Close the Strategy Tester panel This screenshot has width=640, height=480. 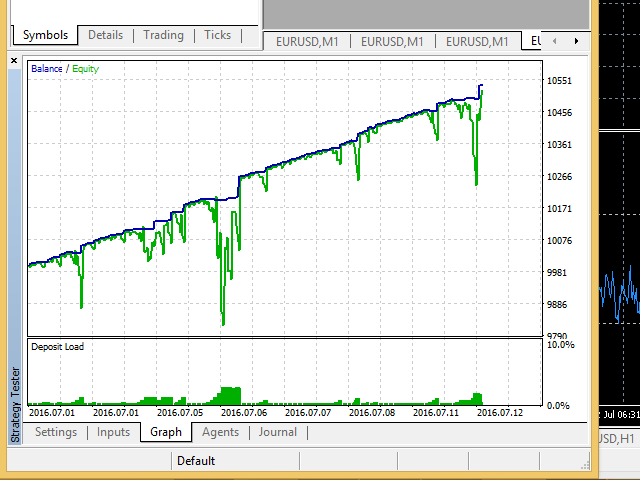point(14,61)
